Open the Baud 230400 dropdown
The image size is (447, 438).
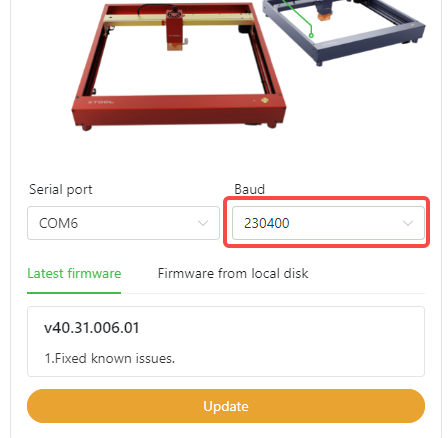pyautogui.click(x=328, y=223)
